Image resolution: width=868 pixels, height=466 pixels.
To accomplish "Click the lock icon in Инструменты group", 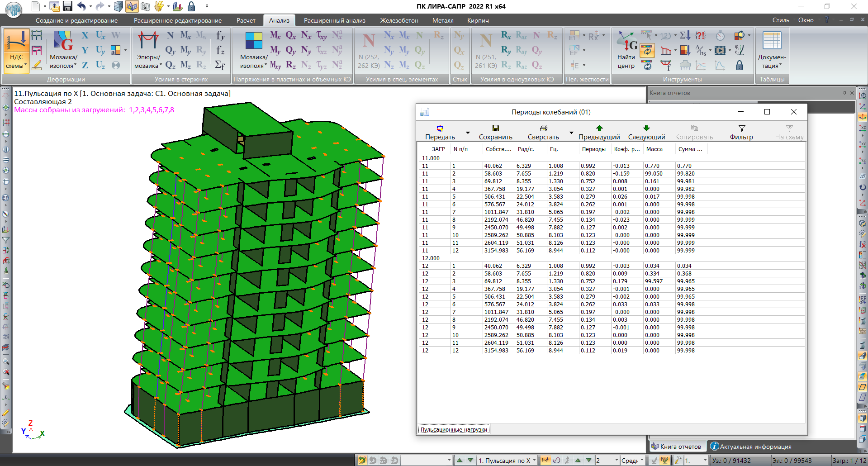I will point(739,66).
